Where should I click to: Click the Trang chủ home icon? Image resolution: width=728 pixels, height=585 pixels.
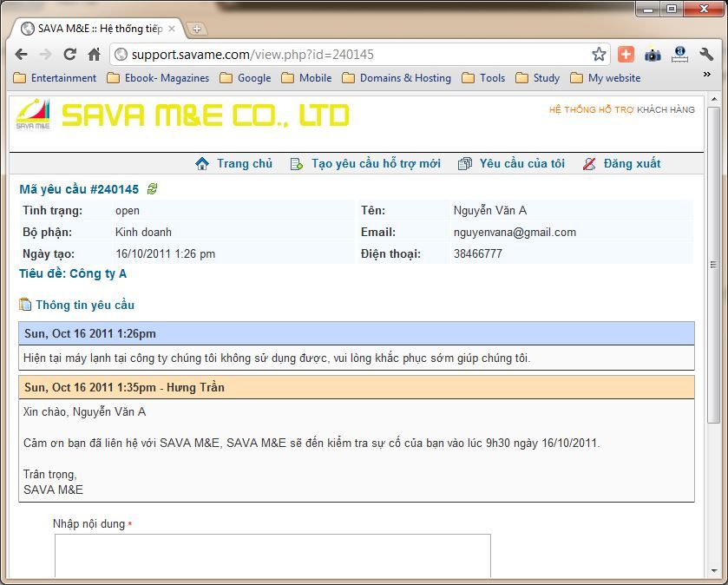[x=202, y=163]
